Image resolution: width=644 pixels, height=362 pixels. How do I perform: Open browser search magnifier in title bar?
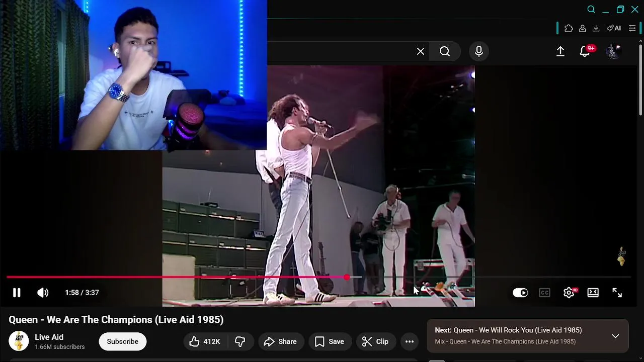pos(591,10)
